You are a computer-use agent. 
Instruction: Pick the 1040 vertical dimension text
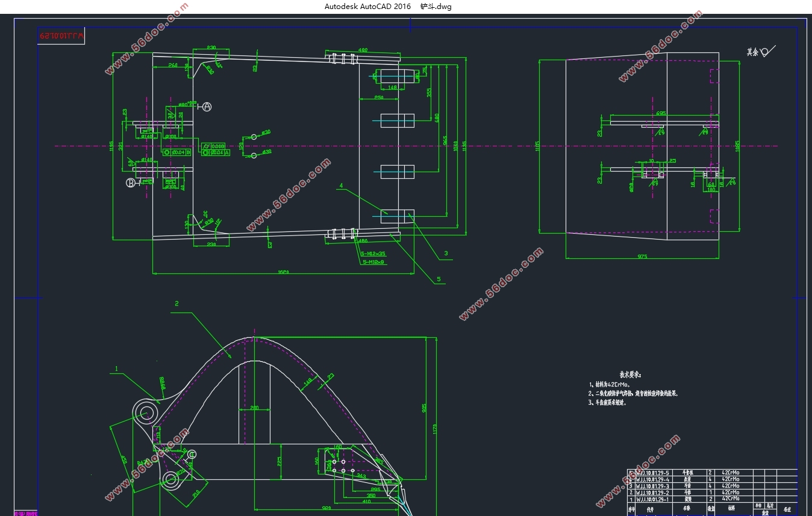click(455, 146)
